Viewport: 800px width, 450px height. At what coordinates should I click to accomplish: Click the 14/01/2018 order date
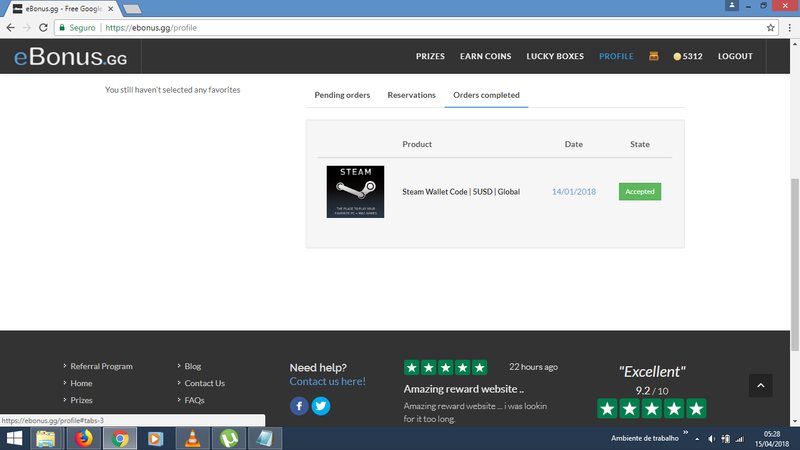coord(573,192)
